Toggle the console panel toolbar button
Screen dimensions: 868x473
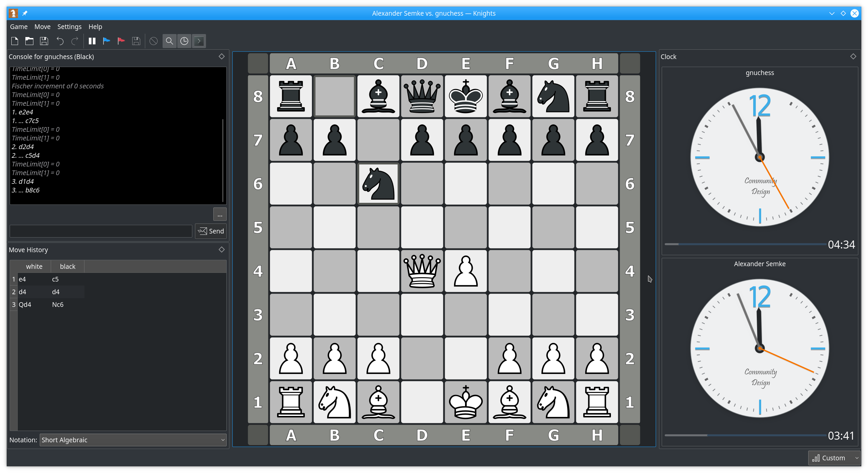coord(199,41)
